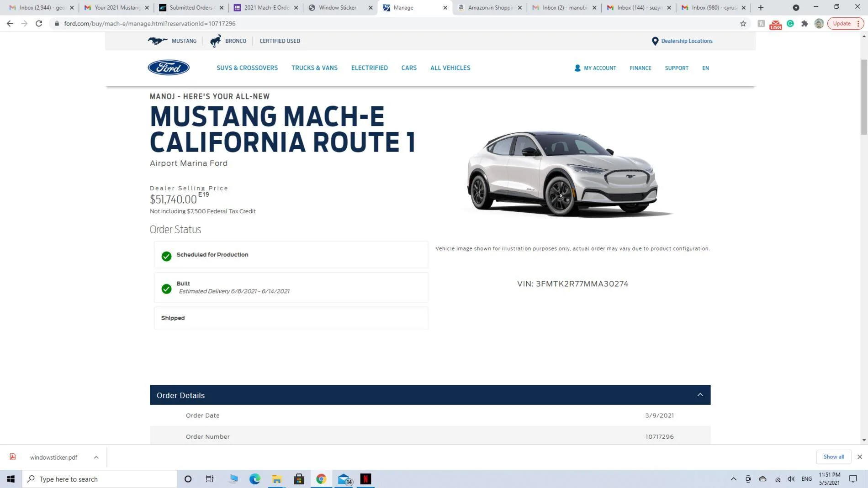This screenshot has width=868, height=488.
Task: Click the site security lock icon
Action: pos(57,23)
